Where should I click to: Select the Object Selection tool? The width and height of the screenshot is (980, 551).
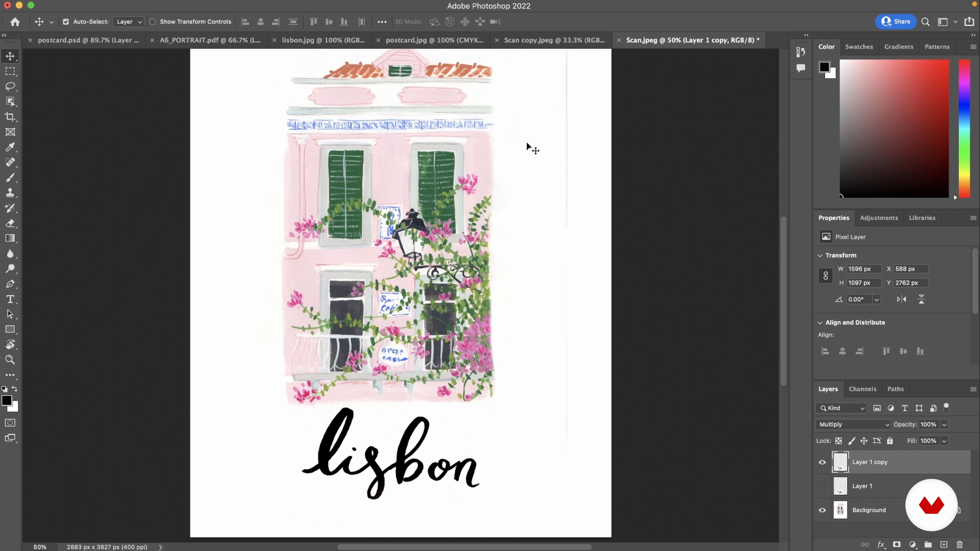tap(10, 102)
